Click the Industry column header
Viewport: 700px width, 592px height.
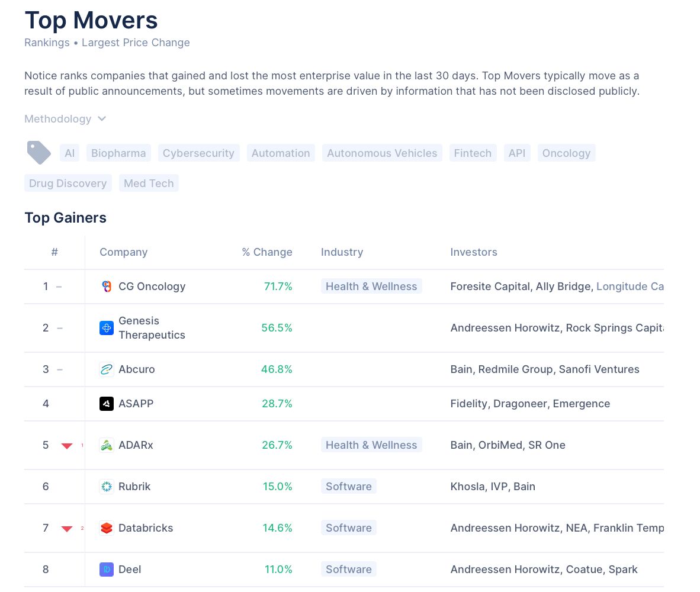click(x=342, y=252)
